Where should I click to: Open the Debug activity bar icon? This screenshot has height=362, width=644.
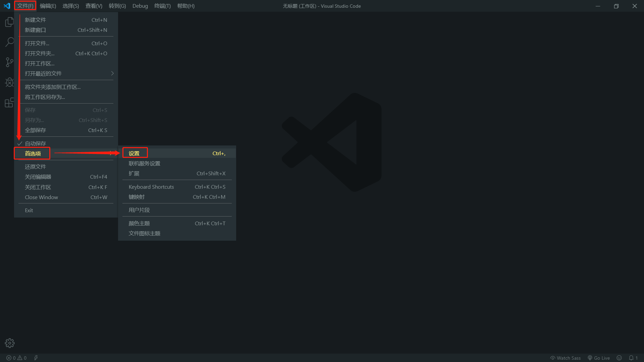(x=9, y=82)
